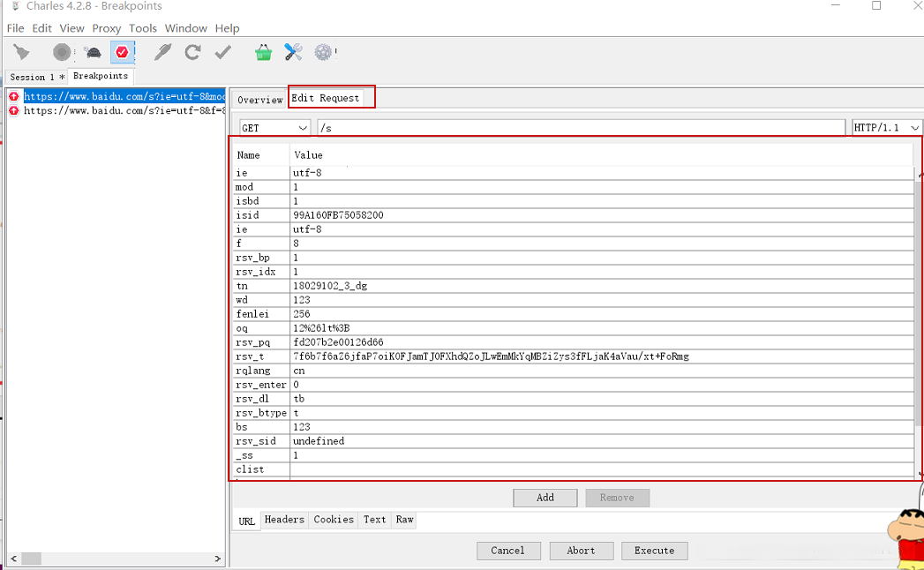Click the Remove parameter button

point(618,498)
